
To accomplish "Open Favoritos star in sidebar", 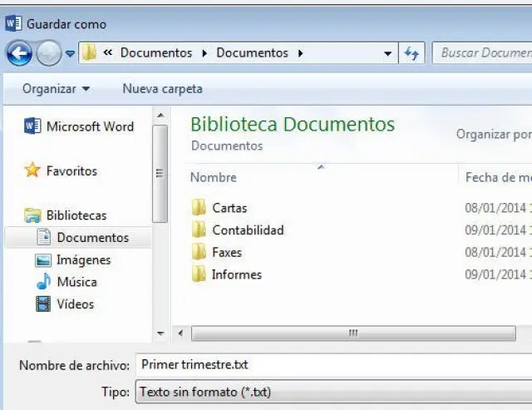I will click(x=71, y=170).
